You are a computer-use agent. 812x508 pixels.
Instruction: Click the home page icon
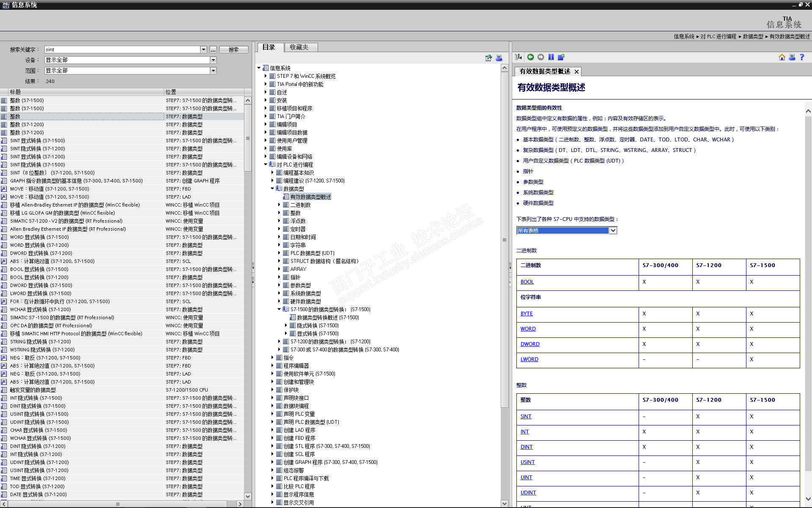tap(782, 57)
